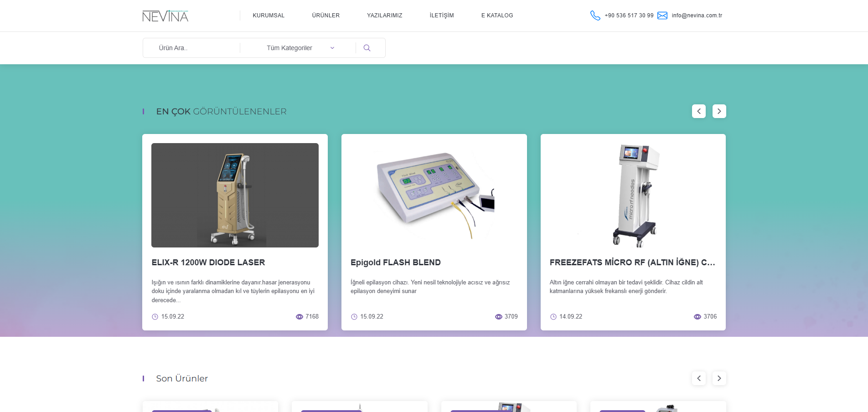Open the ÜRÜNLER menu
This screenshot has height=412, width=868.
[x=325, y=15]
